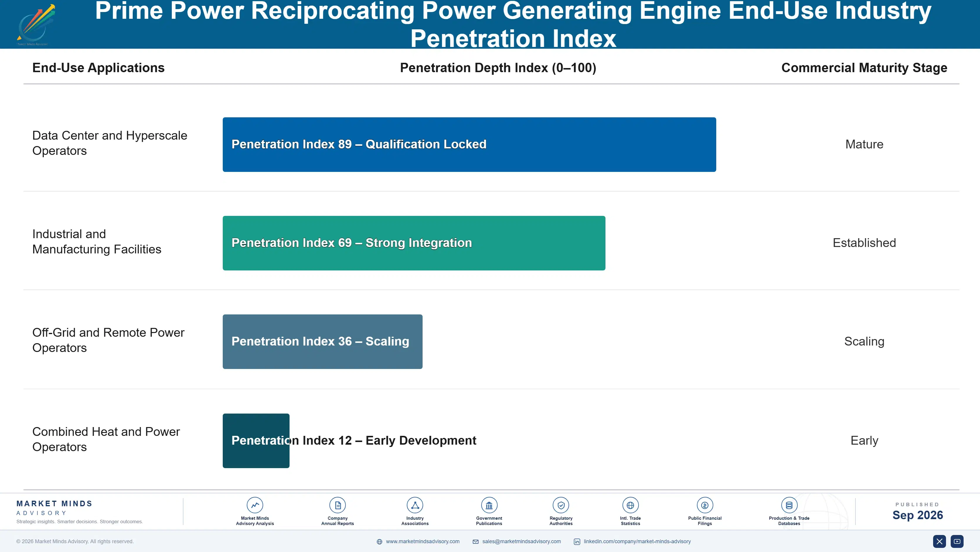Click the Intl. Trade Statistics globe icon
Image resolution: width=980 pixels, height=552 pixels.
[630, 505]
